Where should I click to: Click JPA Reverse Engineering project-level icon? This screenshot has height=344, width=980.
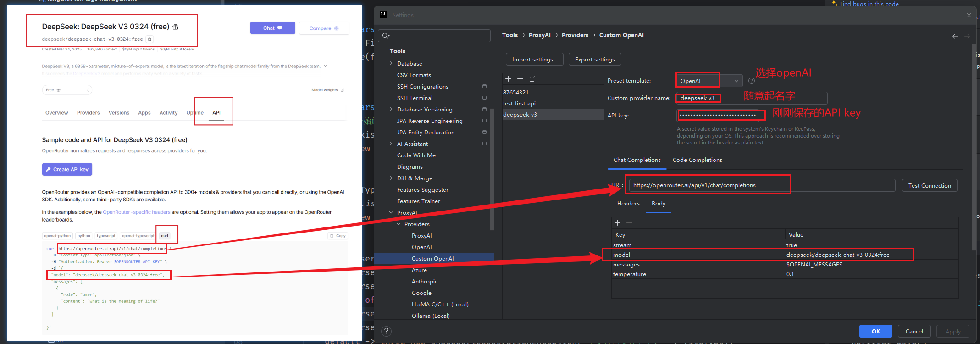click(x=484, y=121)
